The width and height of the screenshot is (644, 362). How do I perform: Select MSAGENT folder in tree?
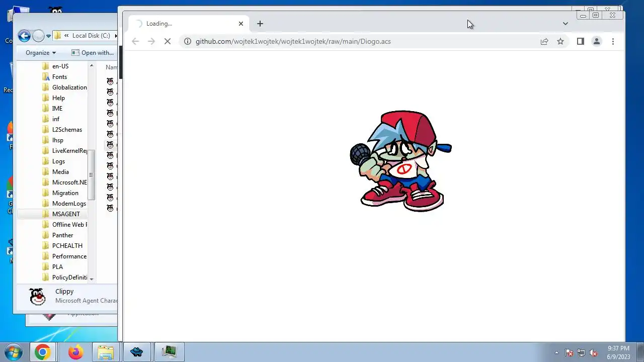point(66,214)
